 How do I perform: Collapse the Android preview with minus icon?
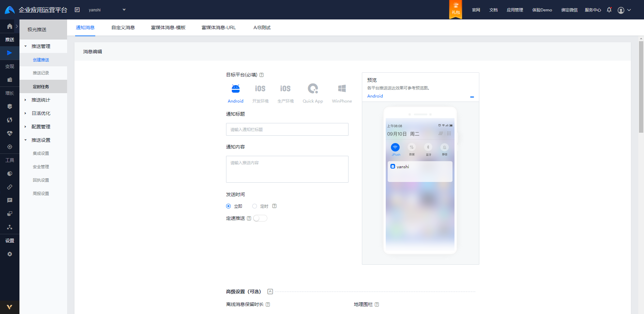[472, 97]
